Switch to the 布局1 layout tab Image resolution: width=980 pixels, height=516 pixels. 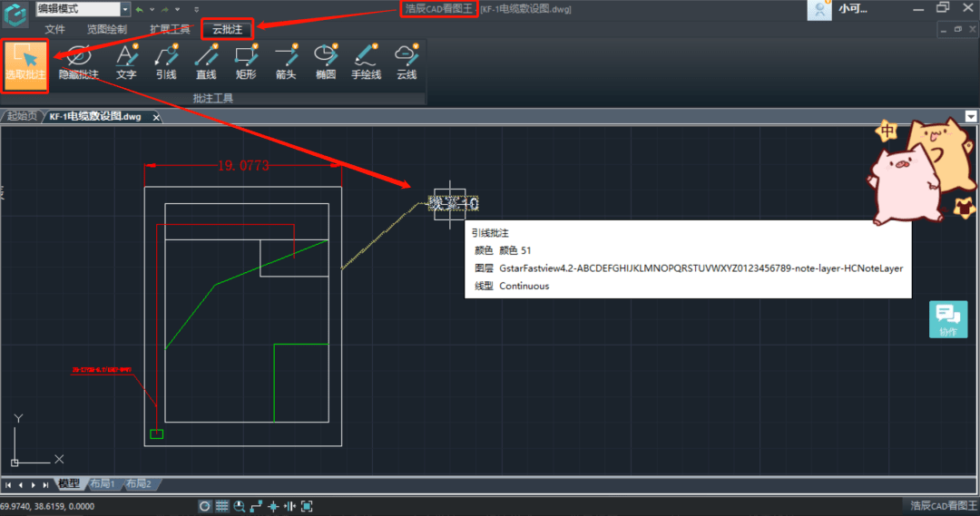(102, 483)
